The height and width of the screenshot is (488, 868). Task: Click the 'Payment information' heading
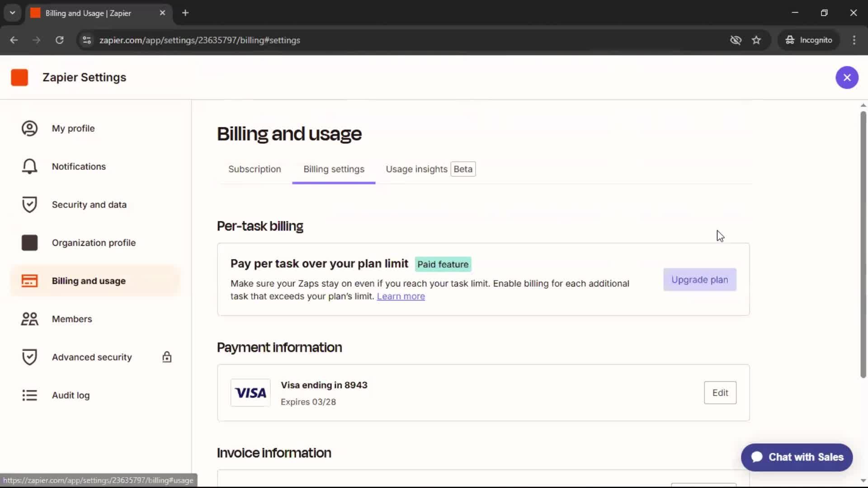(279, 347)
